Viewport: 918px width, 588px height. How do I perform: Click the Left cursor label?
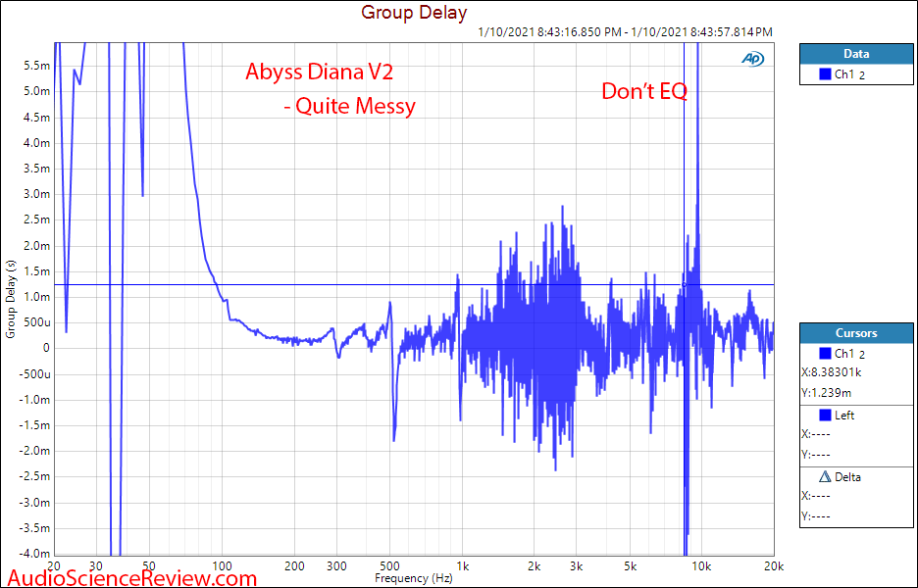[844, 416]
